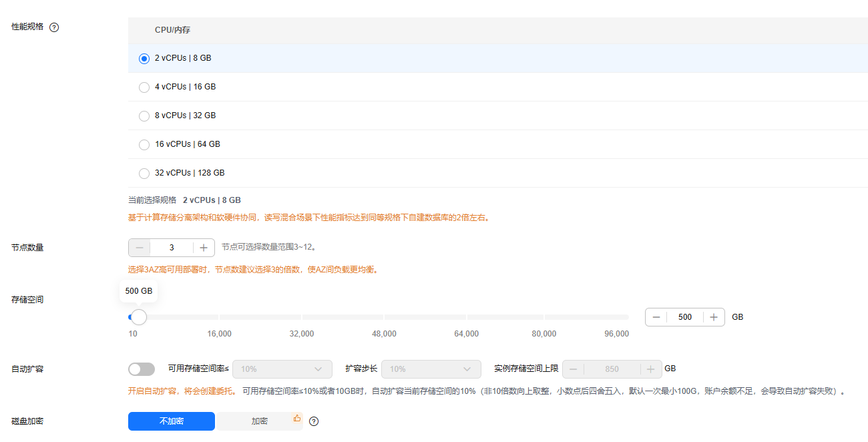Click the 当前选择规格 text line

click(x=184, y=200)
